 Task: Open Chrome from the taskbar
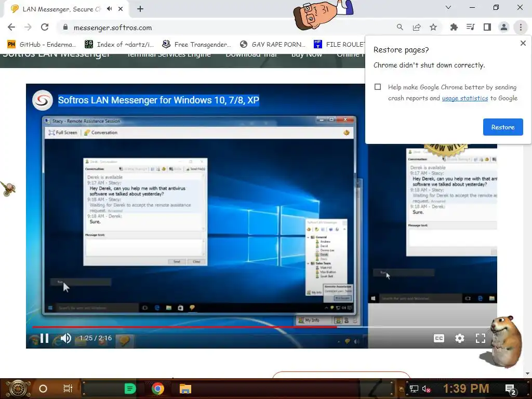(157, 389)
